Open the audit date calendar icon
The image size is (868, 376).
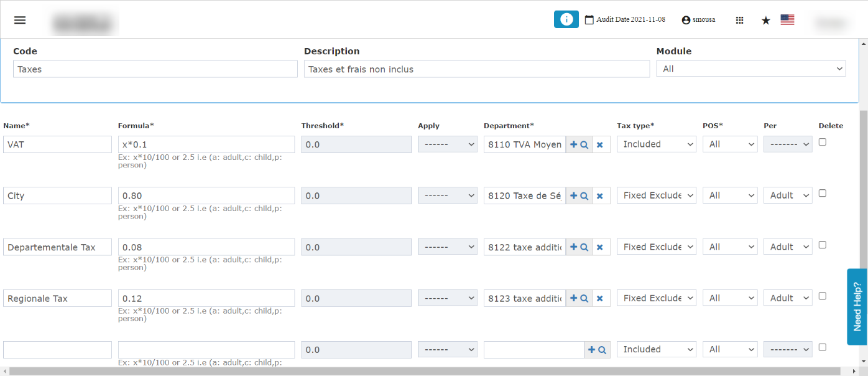pos(589,20)
